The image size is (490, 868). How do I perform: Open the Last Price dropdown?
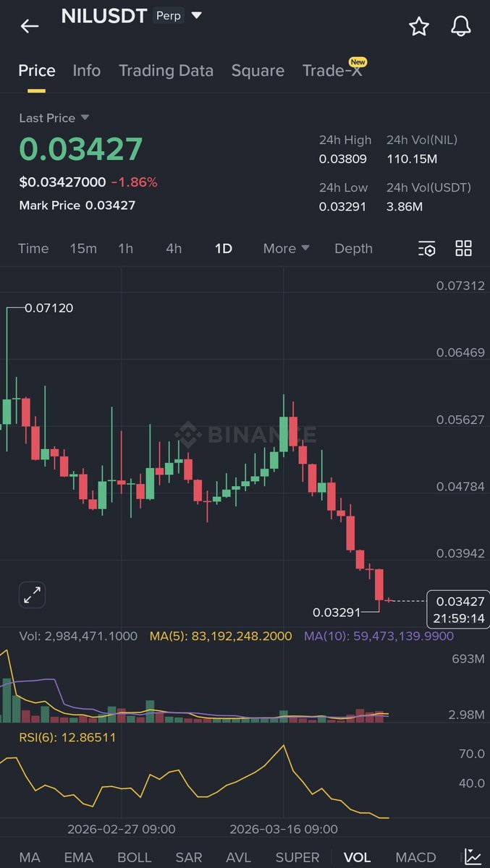(x=54, y=118)
